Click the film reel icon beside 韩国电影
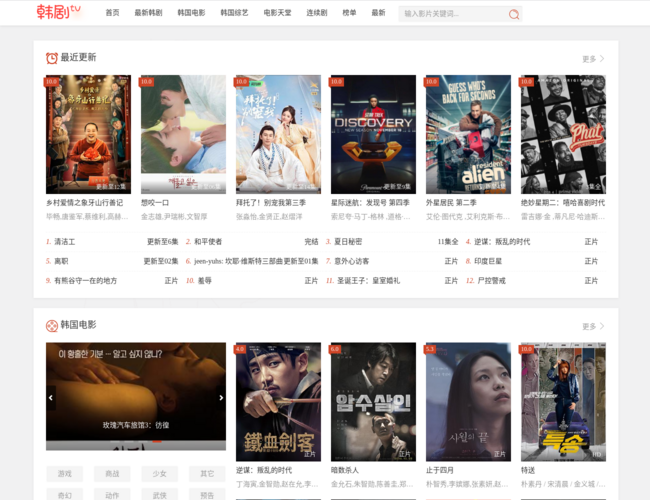The height and width of the screenshot is (500, 650). coord(52,326)
